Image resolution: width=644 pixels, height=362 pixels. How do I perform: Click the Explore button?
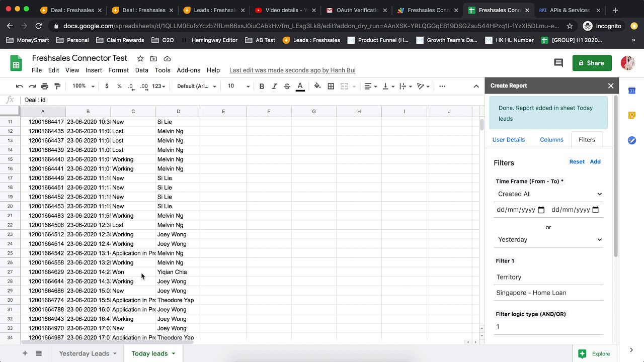595,354
